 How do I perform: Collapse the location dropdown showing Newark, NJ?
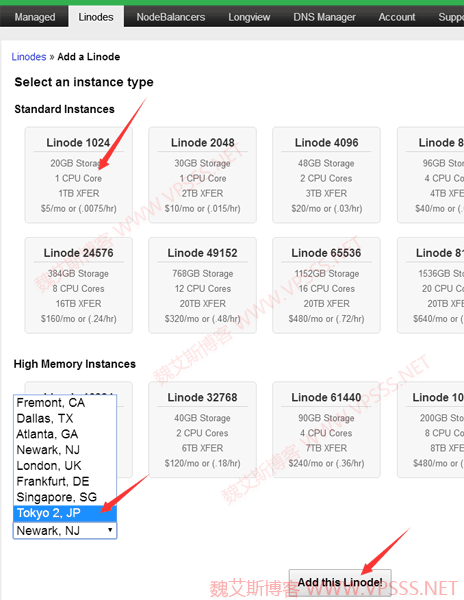tap(65, 531)
